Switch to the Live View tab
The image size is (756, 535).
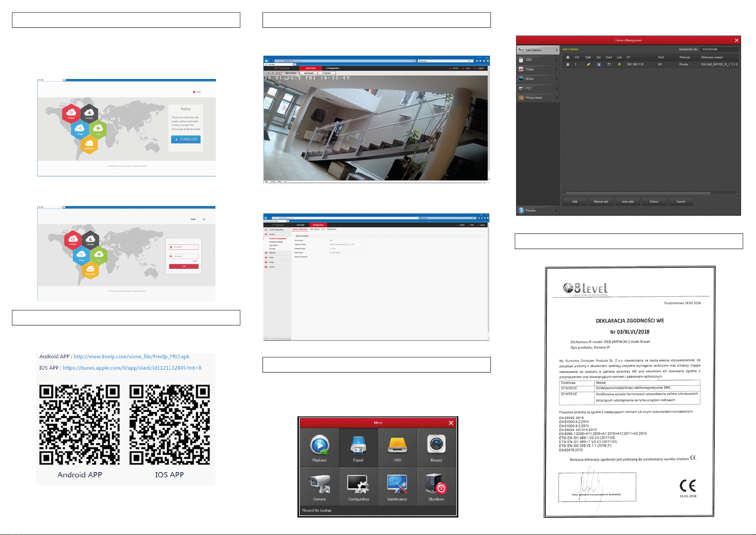[310, 68]
